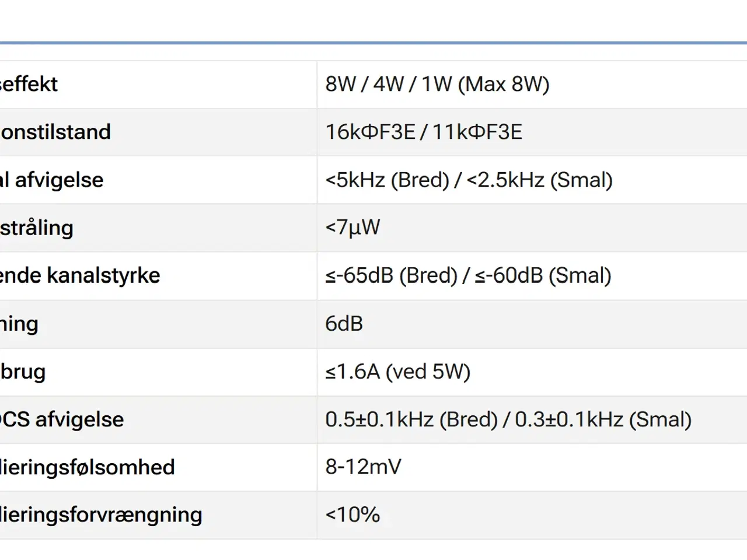
Task: Click the row label ending in "ning" beside 6dB
Action: [x=19, y=324]
